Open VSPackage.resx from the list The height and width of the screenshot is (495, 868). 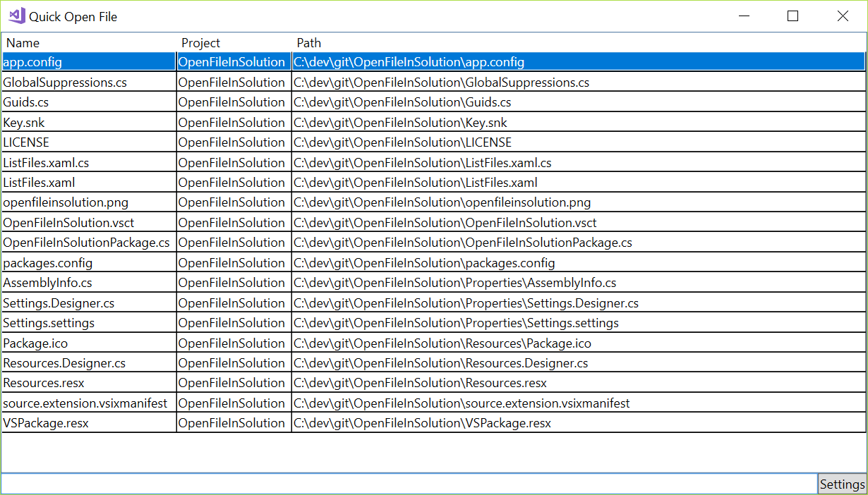pyautogui.click(x=85, y=423)
